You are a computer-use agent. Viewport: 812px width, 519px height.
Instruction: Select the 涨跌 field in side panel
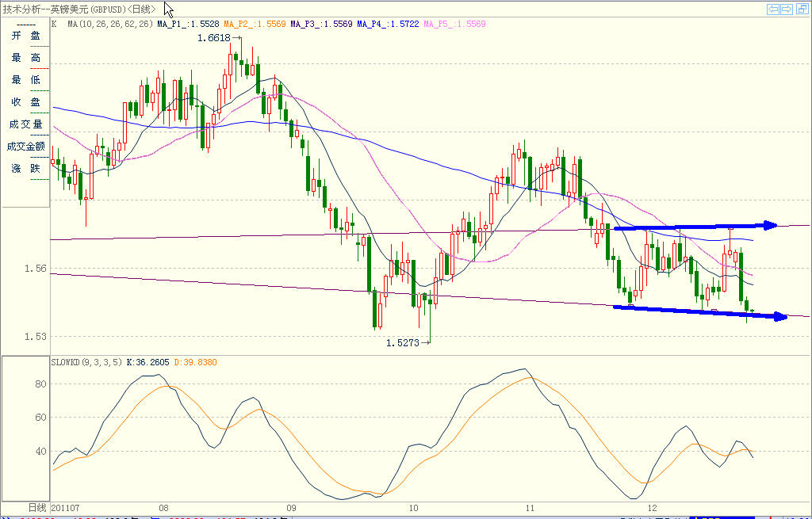tap(26, 169)
